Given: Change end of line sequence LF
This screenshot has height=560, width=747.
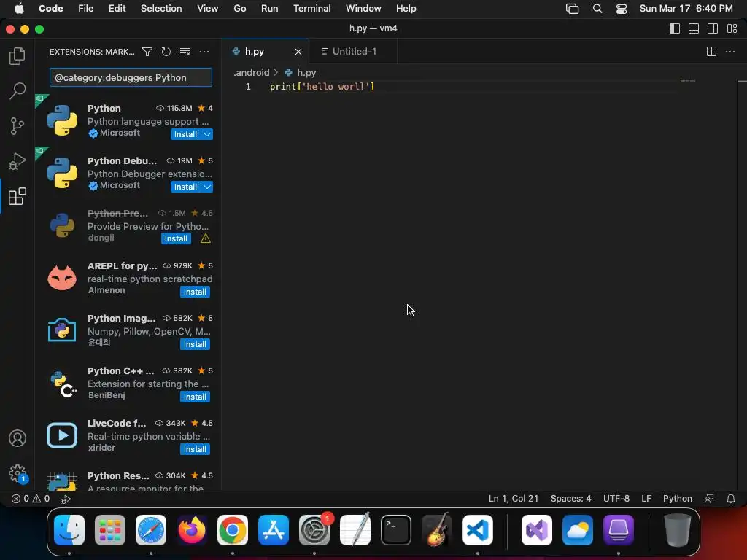Looking at the screenshot, I should click(x=646, y=499).
